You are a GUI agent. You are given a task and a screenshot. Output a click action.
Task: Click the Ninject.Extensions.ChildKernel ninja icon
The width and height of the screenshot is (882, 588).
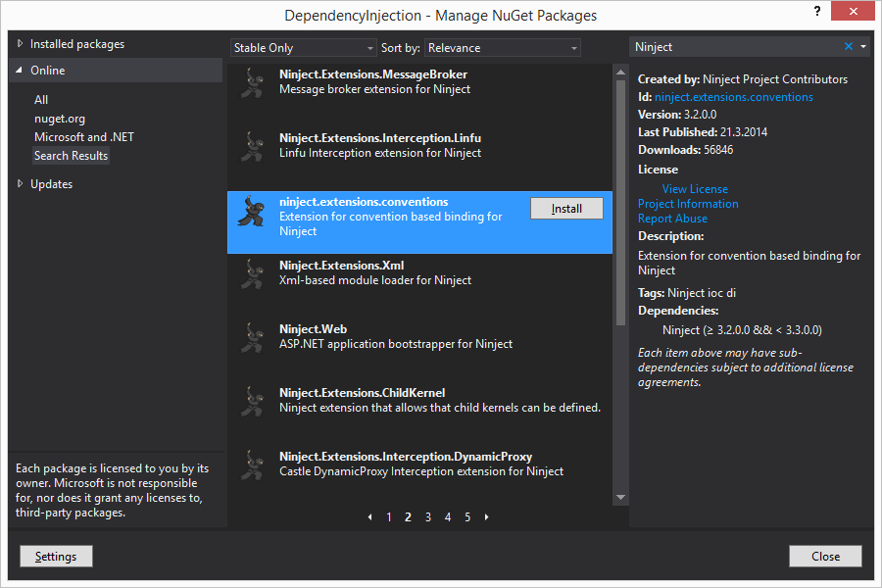coord(252,402)
